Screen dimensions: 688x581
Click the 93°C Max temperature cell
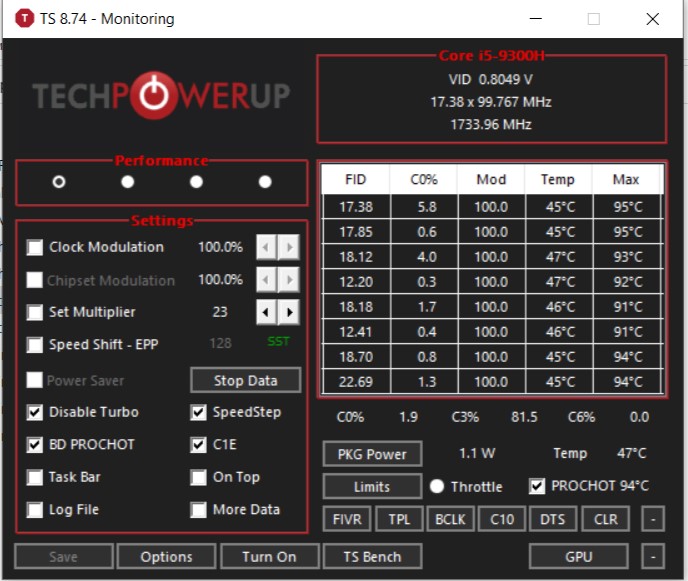pyautogui.click(x=627, y=257)
